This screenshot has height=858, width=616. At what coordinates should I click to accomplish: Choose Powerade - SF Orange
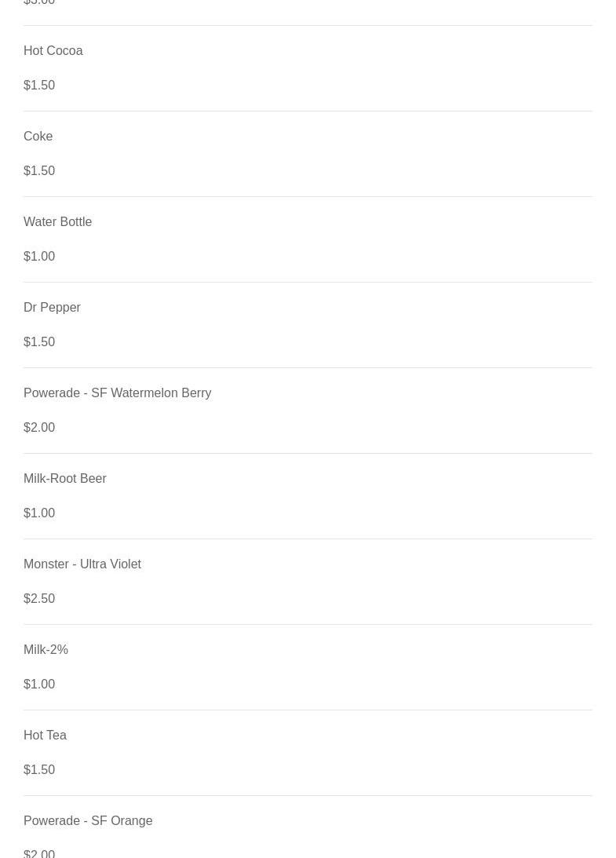[x=88, y=821]
